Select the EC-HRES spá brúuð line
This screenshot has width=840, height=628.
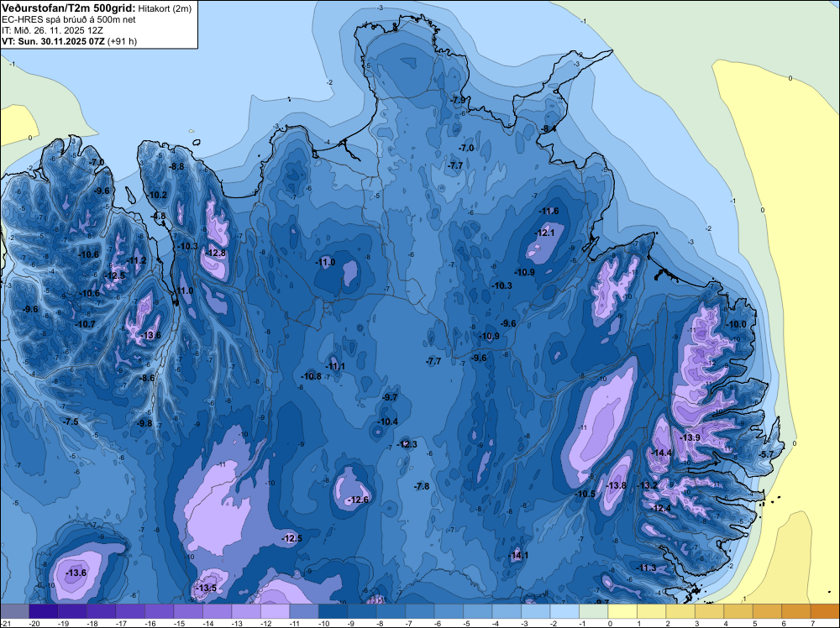click(x=69, y=19)
